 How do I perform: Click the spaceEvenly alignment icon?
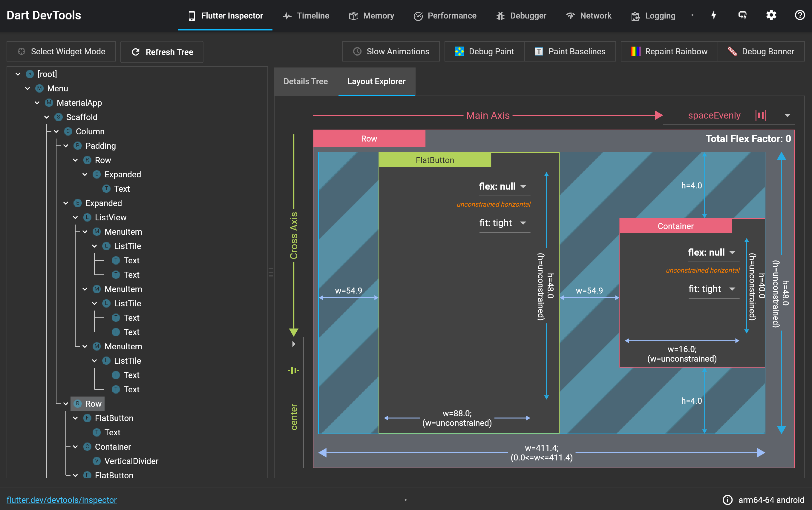pos(761,115)
